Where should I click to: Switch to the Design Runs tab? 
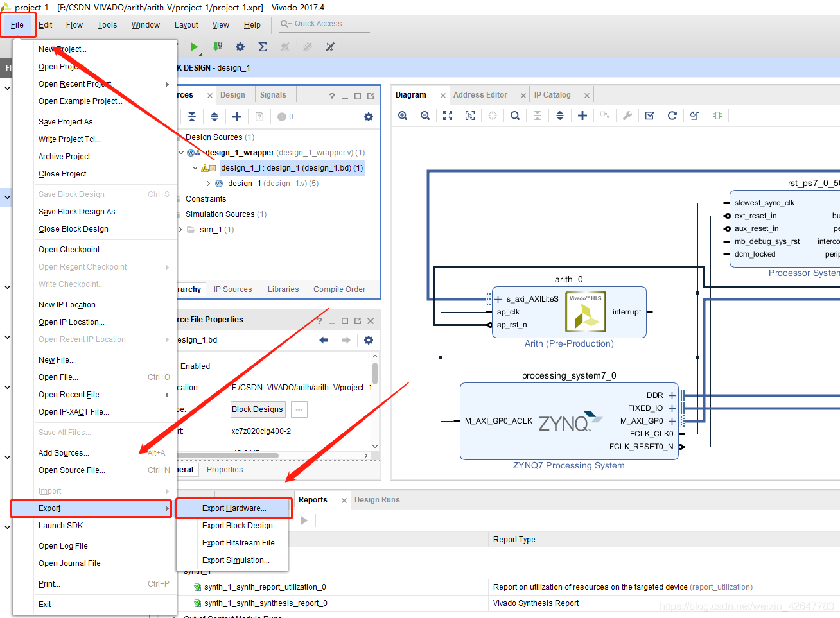(x=377, y=500)
